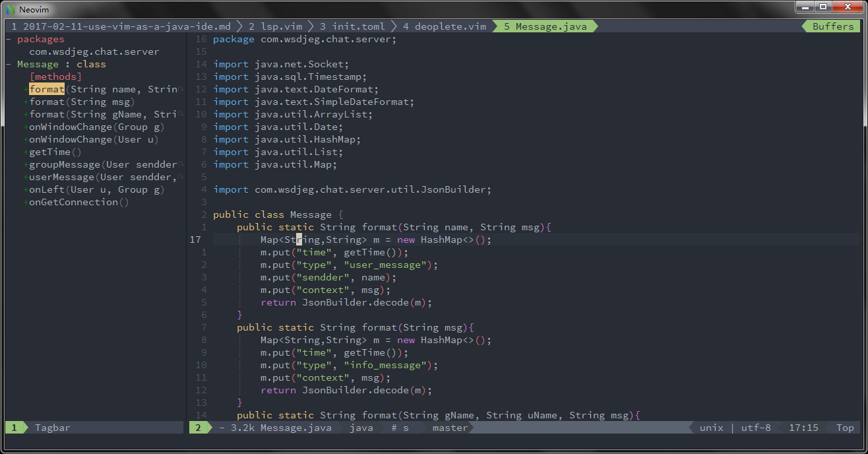Select the deoplete.vim buffer tab

point(444,26)
